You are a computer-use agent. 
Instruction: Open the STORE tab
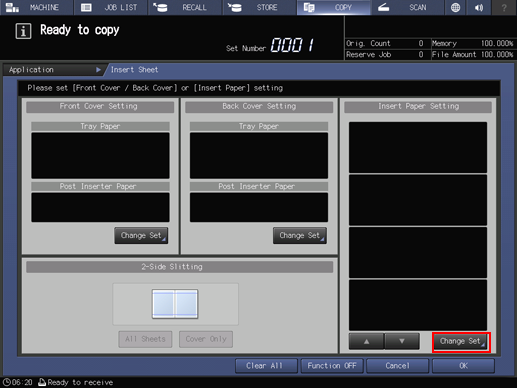click(x=259, y=7)
